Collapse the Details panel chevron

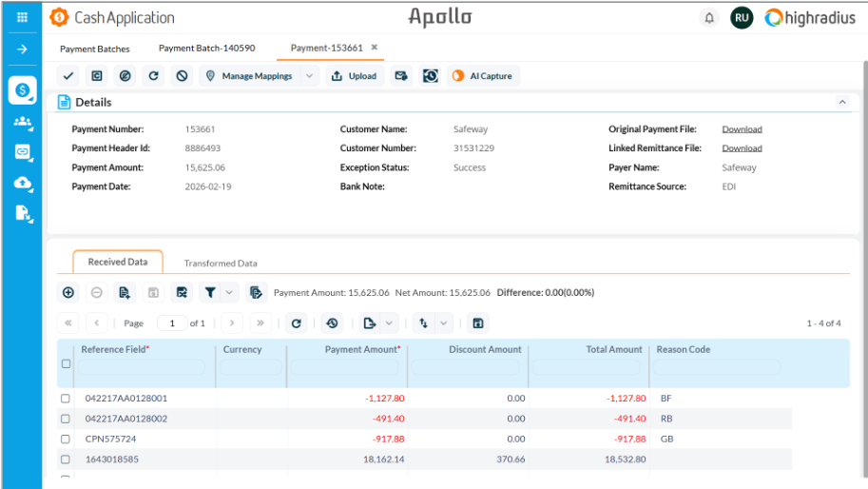(841, 102)
